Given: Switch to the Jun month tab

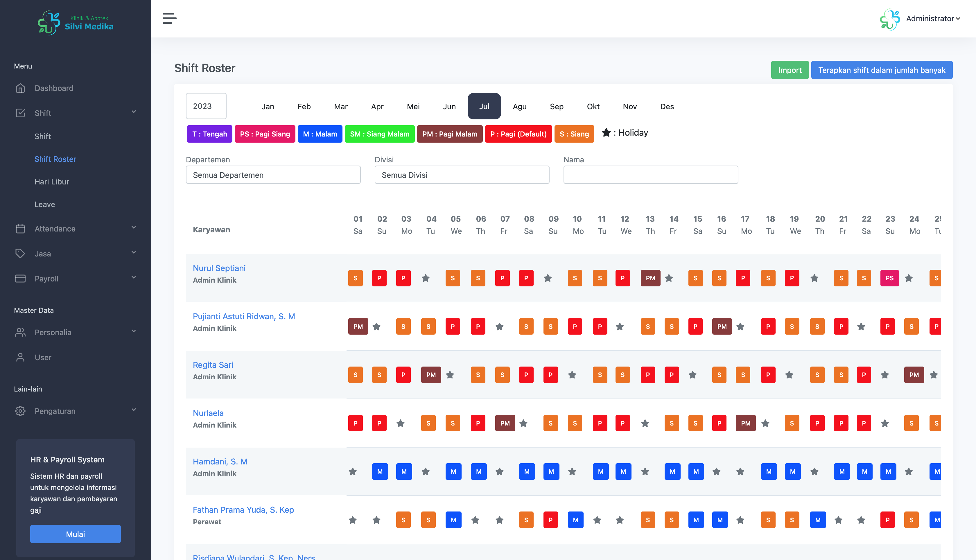Looking at the screenshot, I should coord(449,107).
